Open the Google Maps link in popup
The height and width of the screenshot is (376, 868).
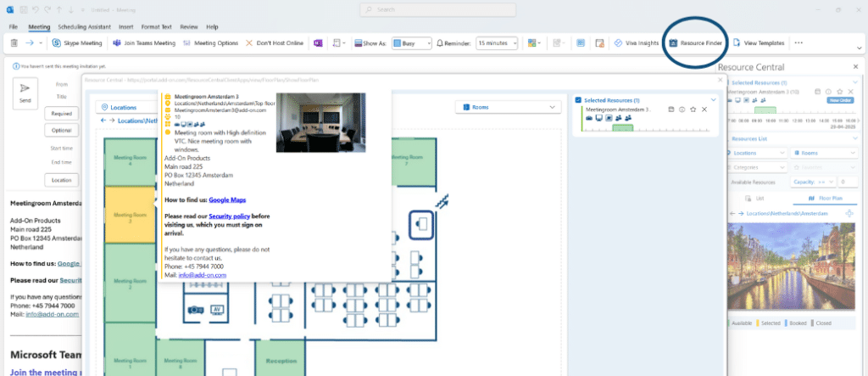[225, 199]
